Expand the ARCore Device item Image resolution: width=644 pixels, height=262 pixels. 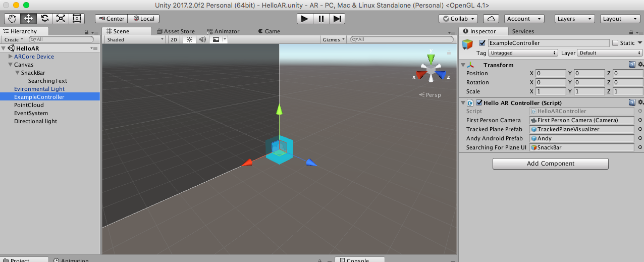(x=11, y=57)
